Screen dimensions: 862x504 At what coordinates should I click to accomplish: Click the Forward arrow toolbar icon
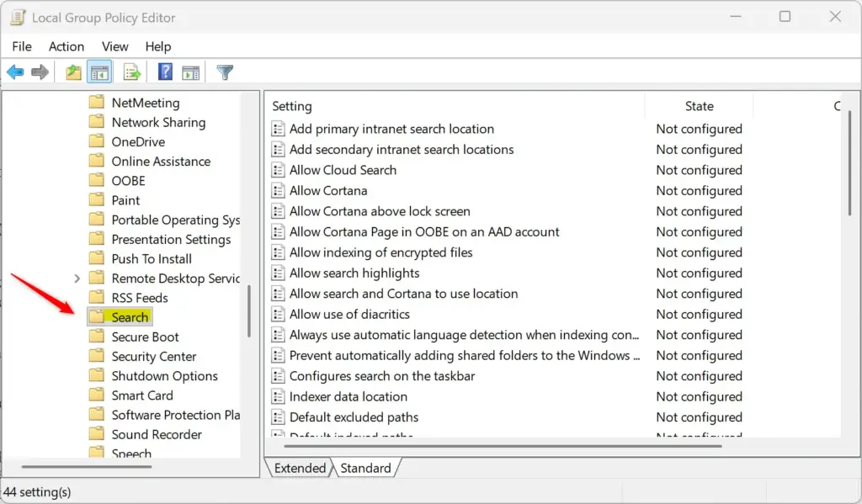40,72
